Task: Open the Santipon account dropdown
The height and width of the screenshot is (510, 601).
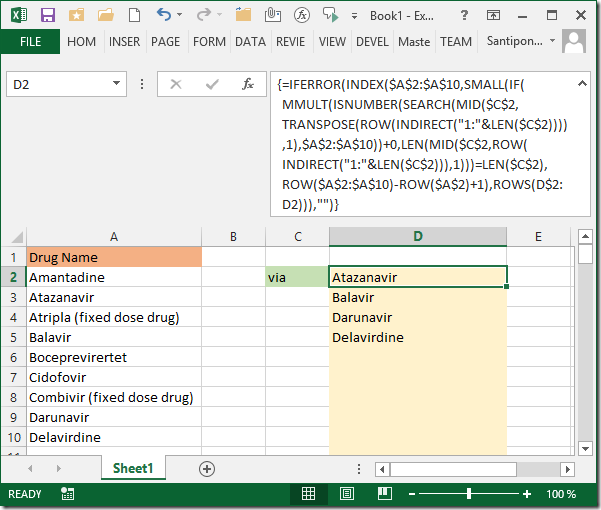Action: point(552,41)
